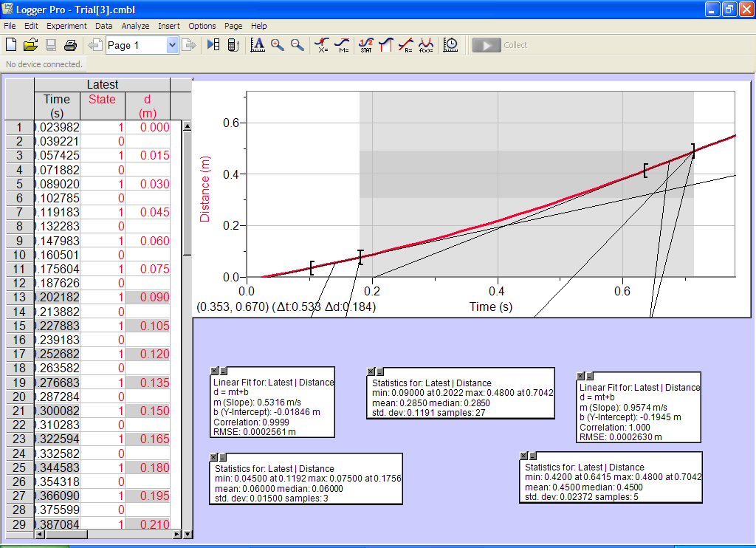Close the 0.9574 m/s Linear Fit box
This screenshot has height=548, width=756.
pyautogui.click(x=580, y=377)
